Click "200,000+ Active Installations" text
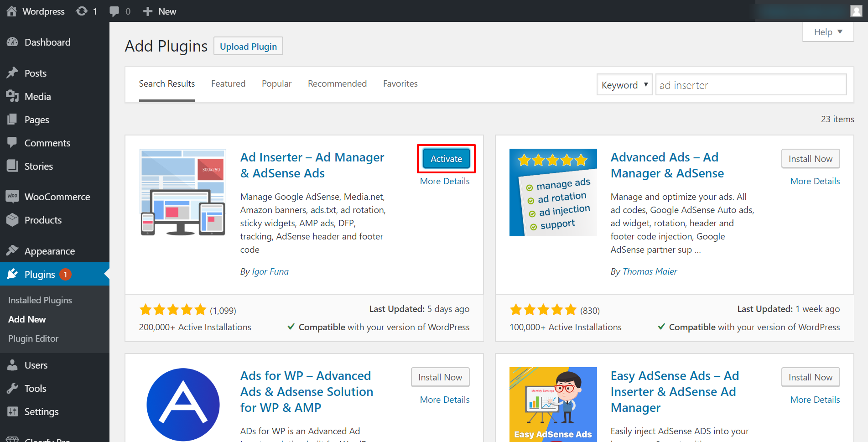The width and height of the screenshot is (868, 442). click(195, 327)
